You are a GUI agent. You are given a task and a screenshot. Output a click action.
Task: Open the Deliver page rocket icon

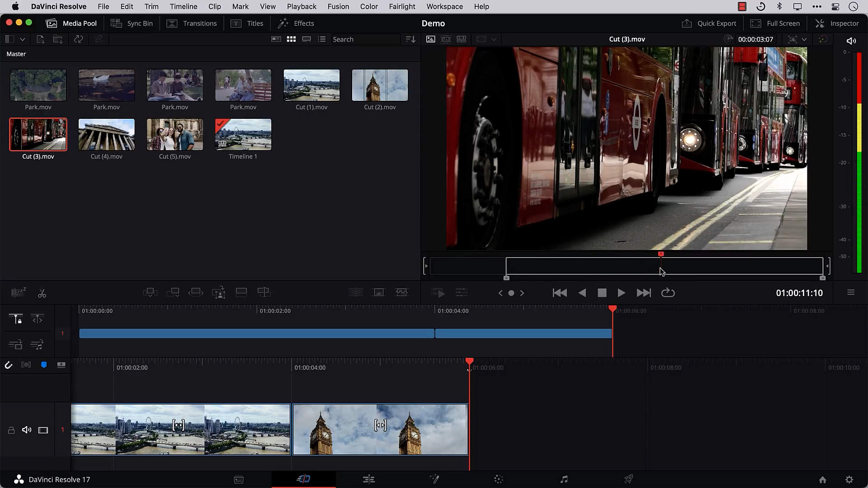[628, 479]
